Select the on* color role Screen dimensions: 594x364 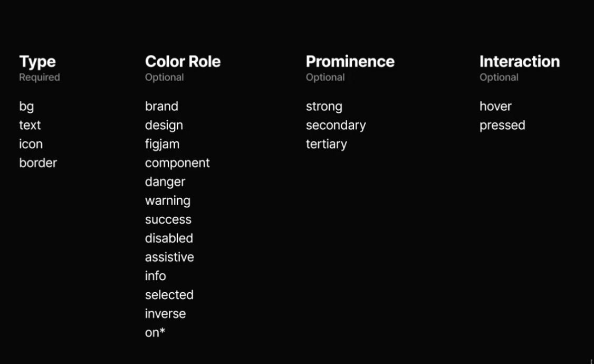[x=155, y=332]
